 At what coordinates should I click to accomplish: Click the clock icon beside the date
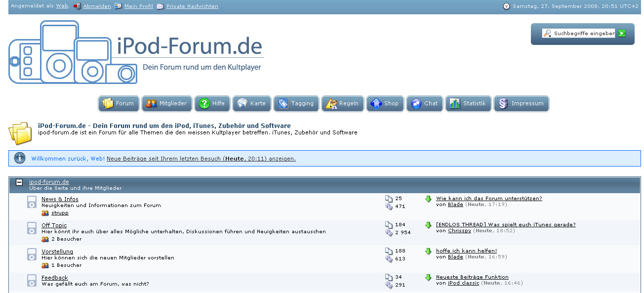tap(506, 6)
